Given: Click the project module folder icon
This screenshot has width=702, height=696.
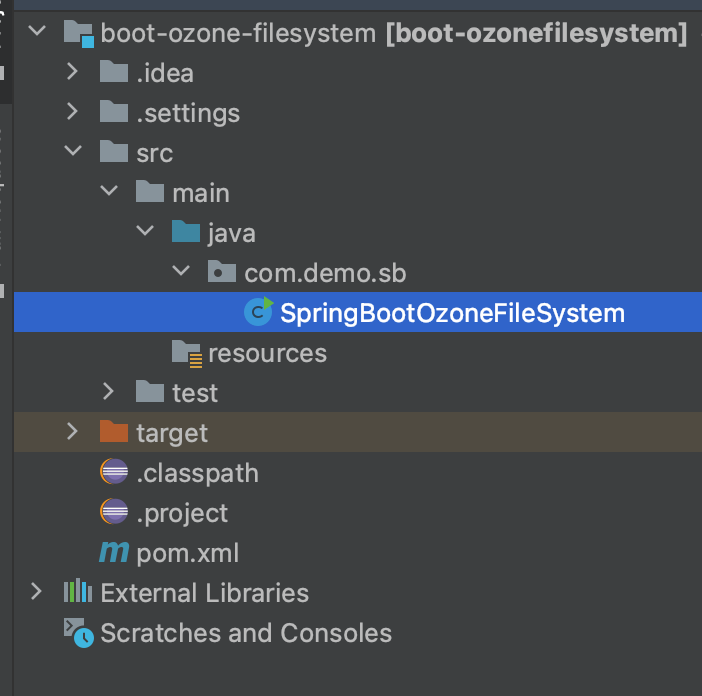Looking at the screenshot, I should tap(79, 34).
